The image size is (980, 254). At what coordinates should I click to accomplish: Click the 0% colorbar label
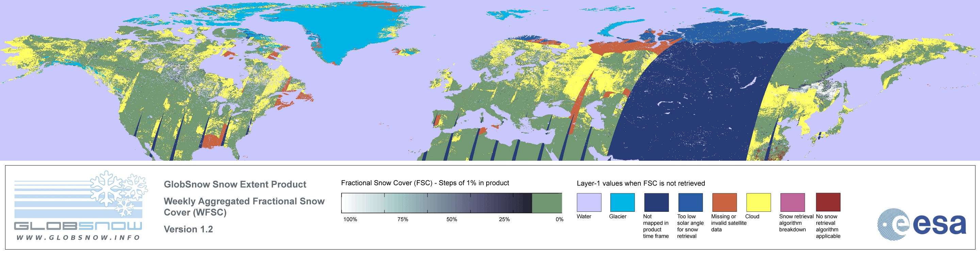click(x=559, y=219)
